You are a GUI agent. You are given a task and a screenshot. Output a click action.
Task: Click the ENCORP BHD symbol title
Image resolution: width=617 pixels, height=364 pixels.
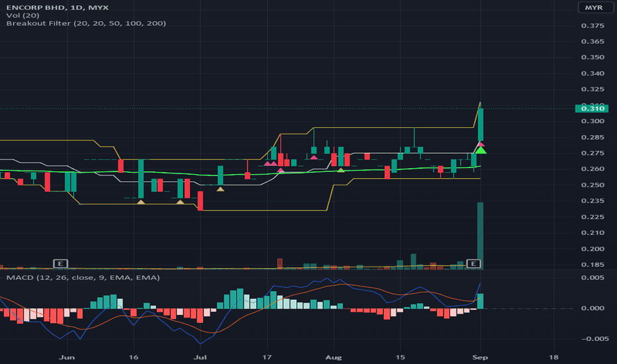57,7
